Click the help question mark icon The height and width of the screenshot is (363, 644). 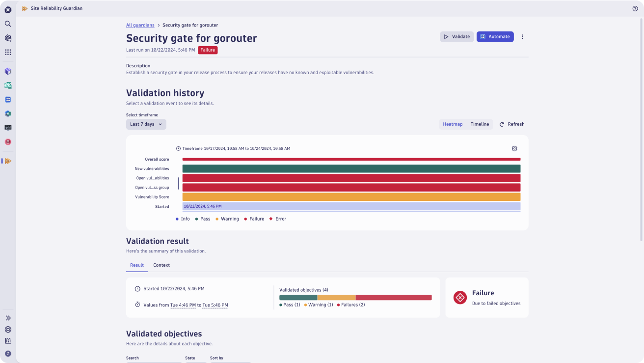pos(635,8)
